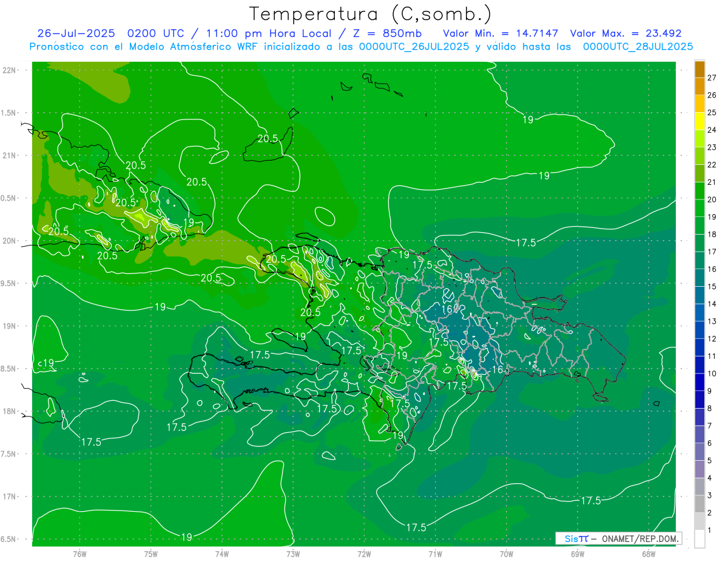
Task: Select the '26-Jul-2025' date text
Action: point(76,33)
